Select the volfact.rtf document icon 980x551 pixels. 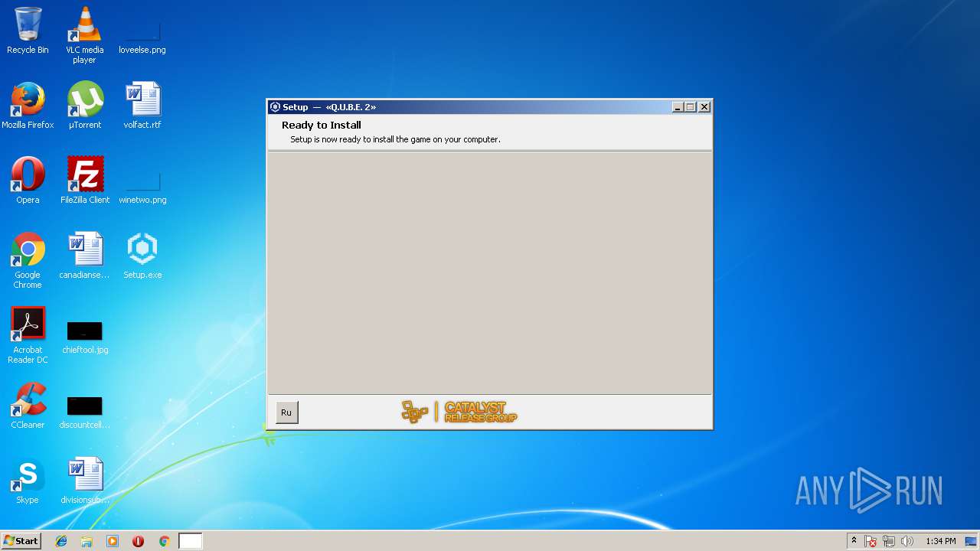pyautogui.click(x=142, y=106)
